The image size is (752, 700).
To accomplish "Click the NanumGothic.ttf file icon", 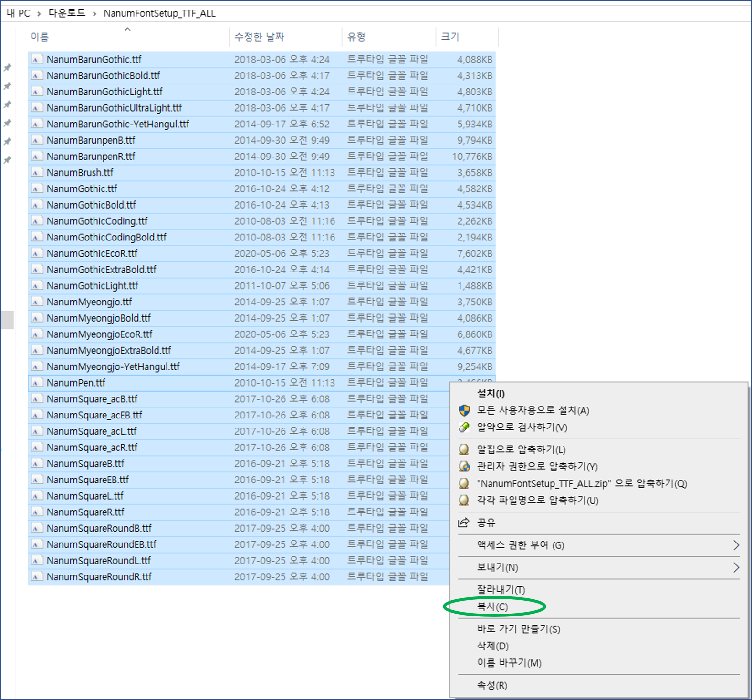I will [x=37, y=188].
